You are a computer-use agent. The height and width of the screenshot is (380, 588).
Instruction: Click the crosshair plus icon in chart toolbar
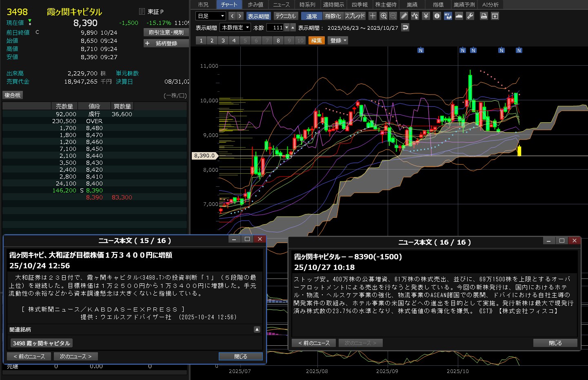(373, 16)
